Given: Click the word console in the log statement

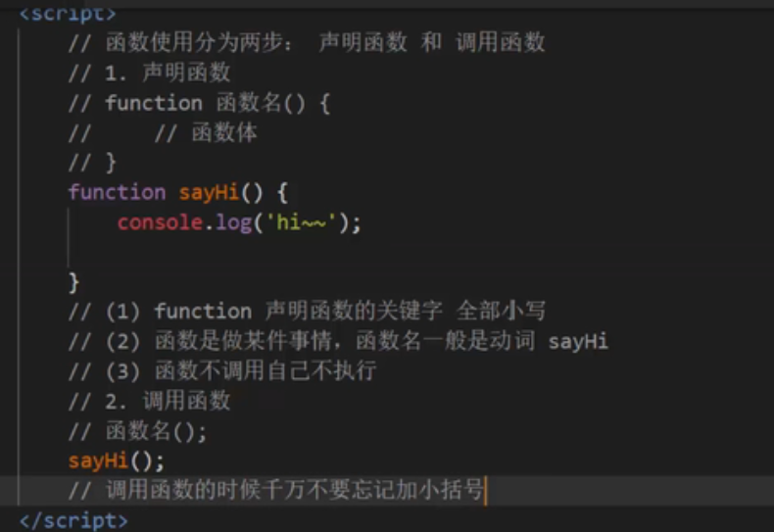Looking at the screenshot, I should pos(160,222).
